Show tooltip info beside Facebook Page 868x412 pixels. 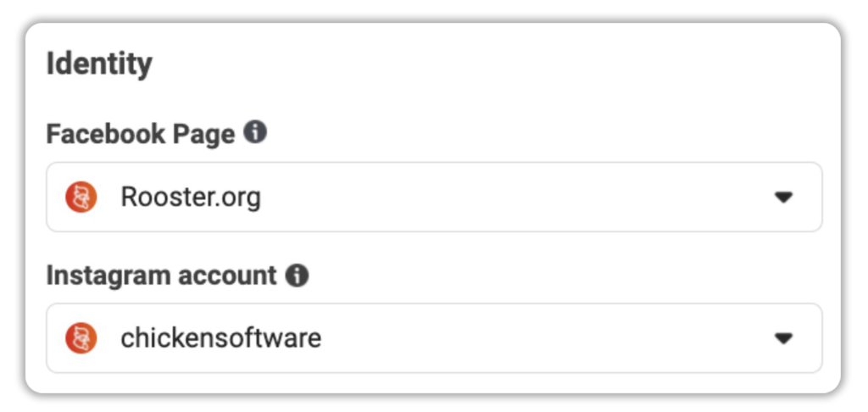point(255,133)
